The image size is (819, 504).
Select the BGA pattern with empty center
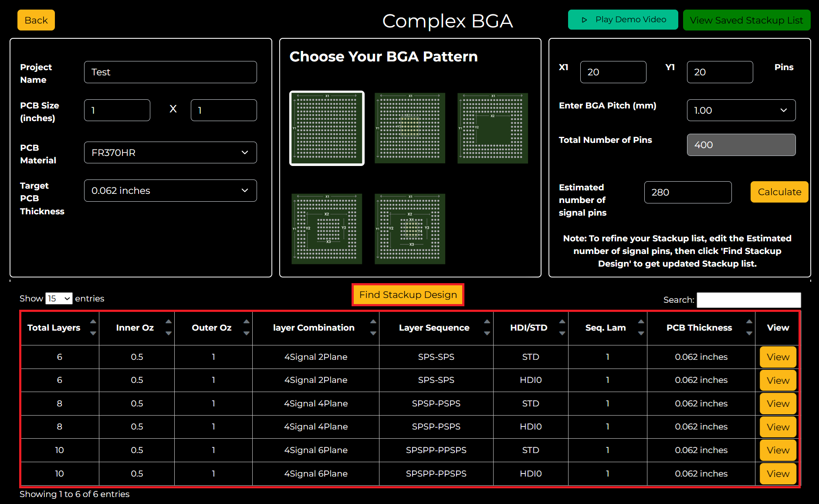coord(493,128)
